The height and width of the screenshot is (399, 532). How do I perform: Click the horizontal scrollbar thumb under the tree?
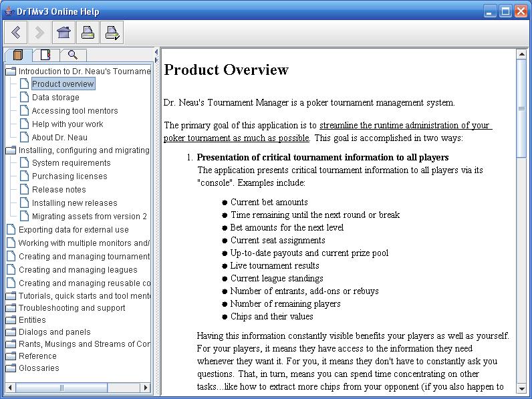pyautogui.click(x=61, y=388)
